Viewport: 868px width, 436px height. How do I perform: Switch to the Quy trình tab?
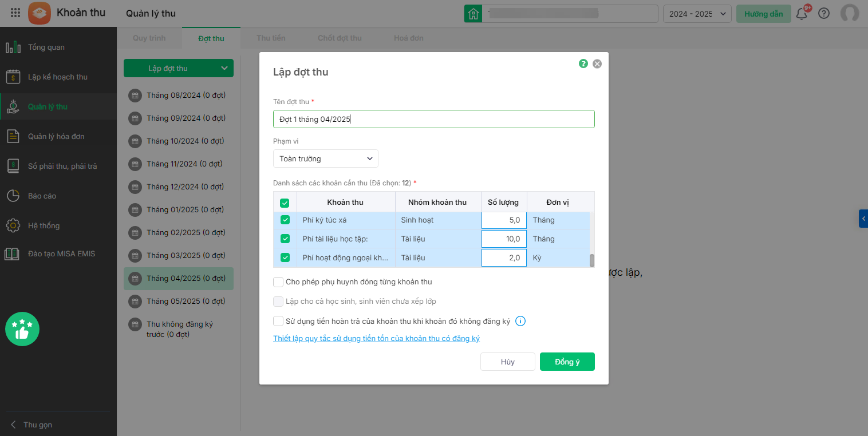pyautogui.click(x=149, y=38)
